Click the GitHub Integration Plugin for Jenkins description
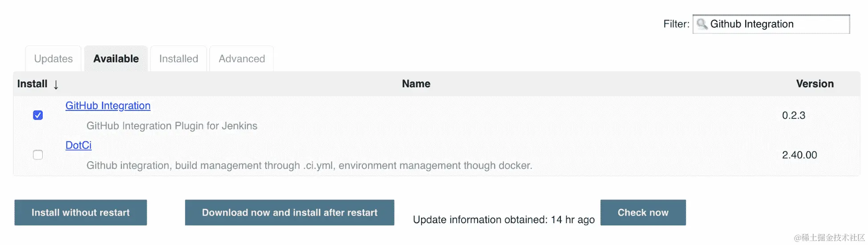 coord(172,126)
